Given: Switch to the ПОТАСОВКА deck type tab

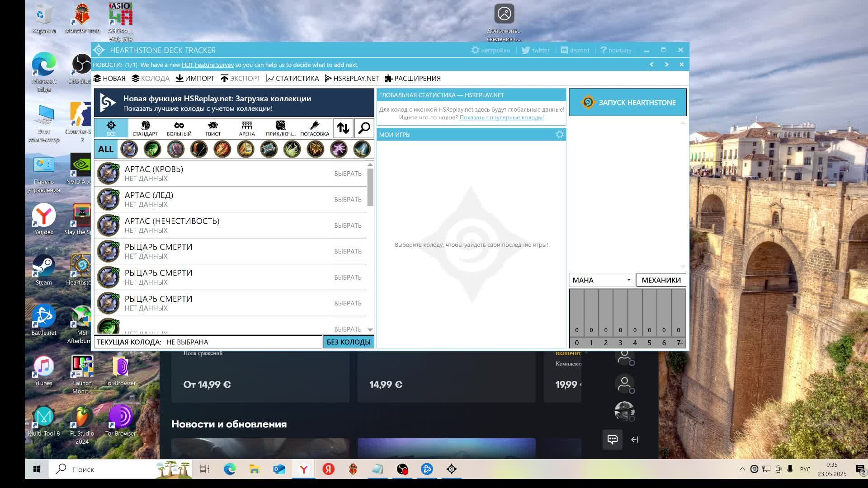Looking at the screenshot, I should pyautogui.click(x=315, y=128).
